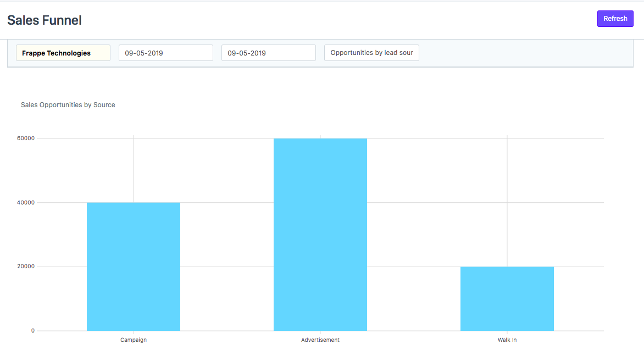The height and width of the screenshot is (349, 644).
Task: Click the Advertisement x-axis label
Action: (x=320, y=340)
